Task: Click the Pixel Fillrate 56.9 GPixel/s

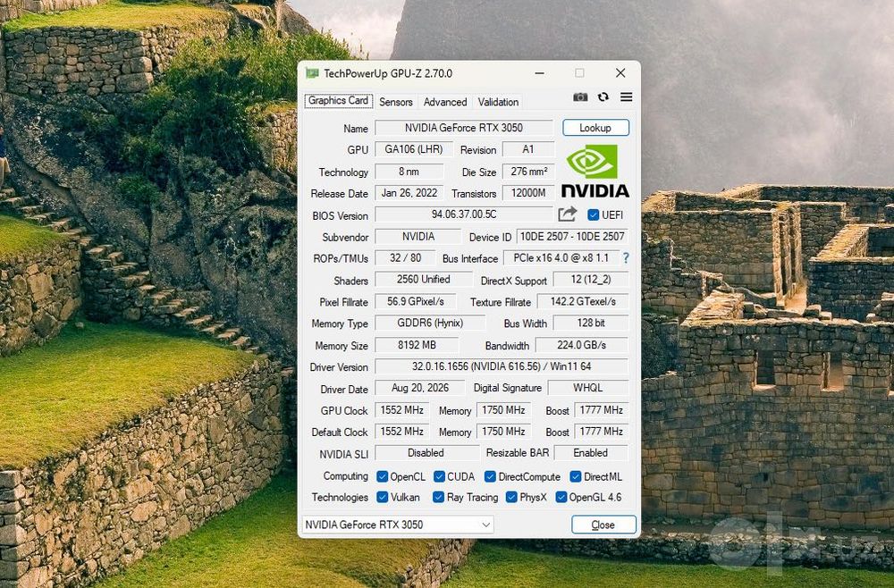Action: pyautogui.click(x=416, y=301)
